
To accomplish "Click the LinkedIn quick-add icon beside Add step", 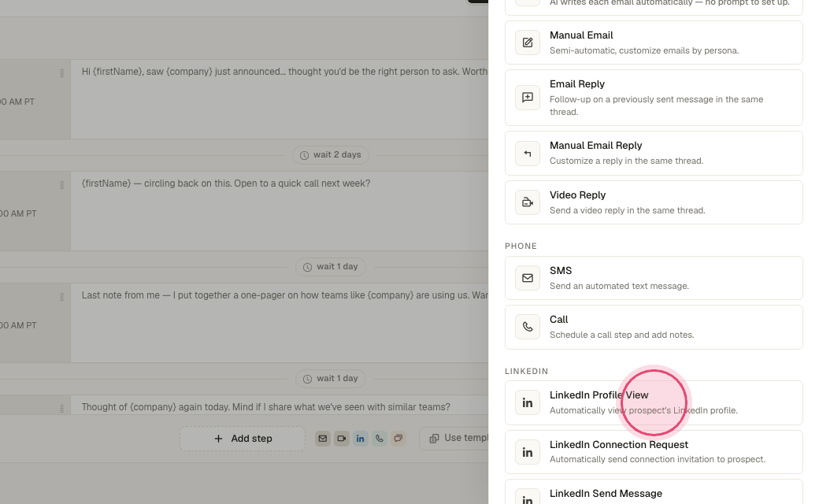I will coord(361,439).
